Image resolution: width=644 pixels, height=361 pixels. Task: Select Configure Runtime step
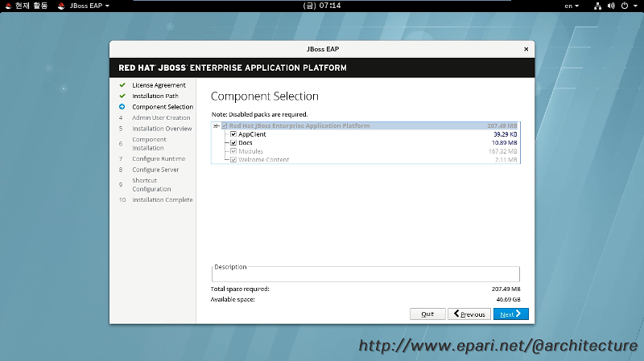159,158
